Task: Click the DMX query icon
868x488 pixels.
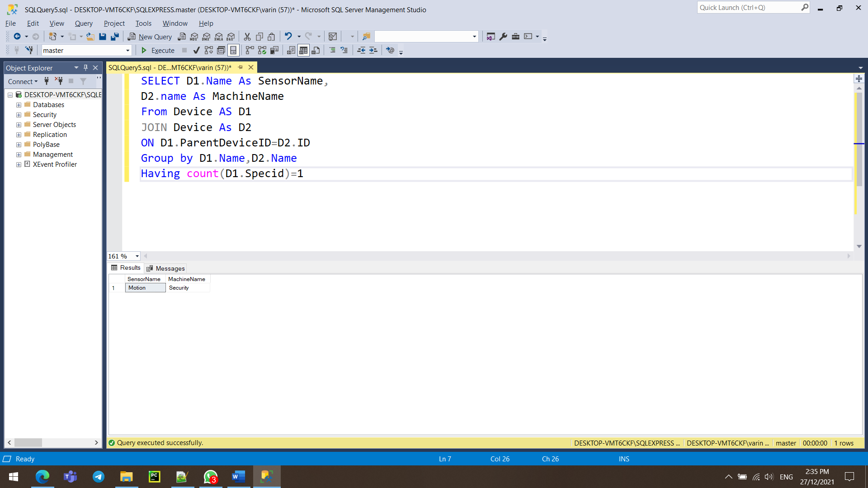Action: tap(206, 37)
